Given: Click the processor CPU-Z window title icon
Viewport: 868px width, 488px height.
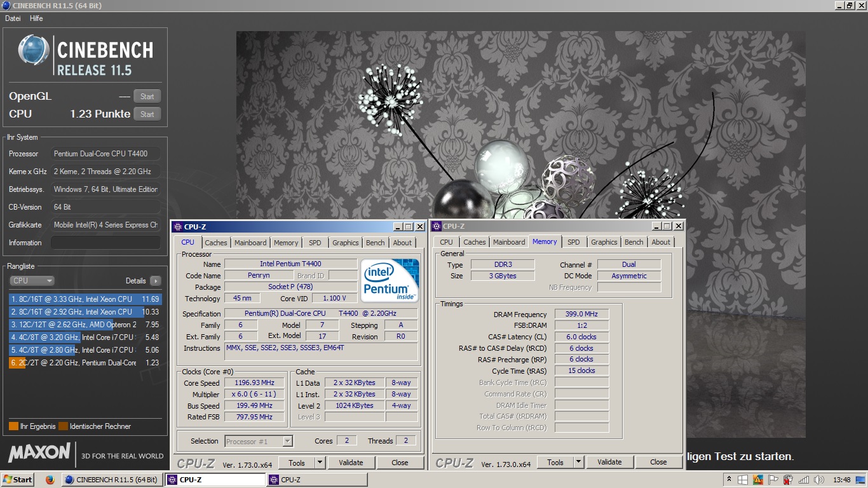Looking at the screenshot, I should click(x=178, y=226).
